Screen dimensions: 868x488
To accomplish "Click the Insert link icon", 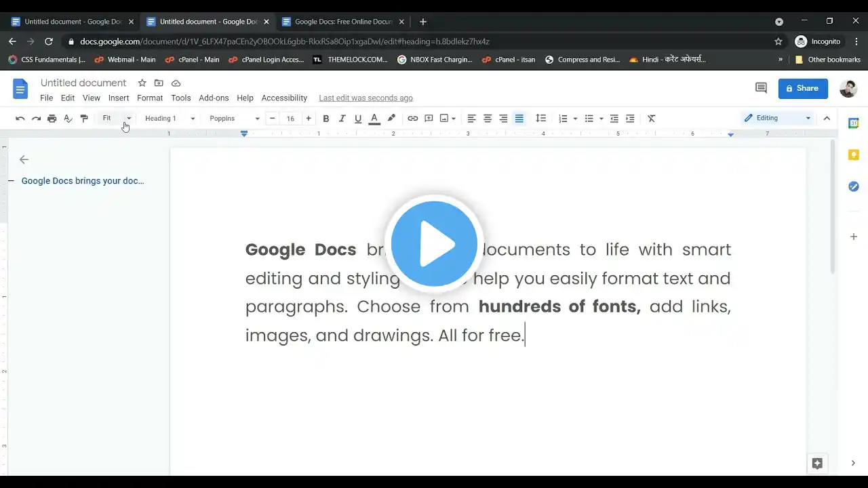I will click(412, 119).
